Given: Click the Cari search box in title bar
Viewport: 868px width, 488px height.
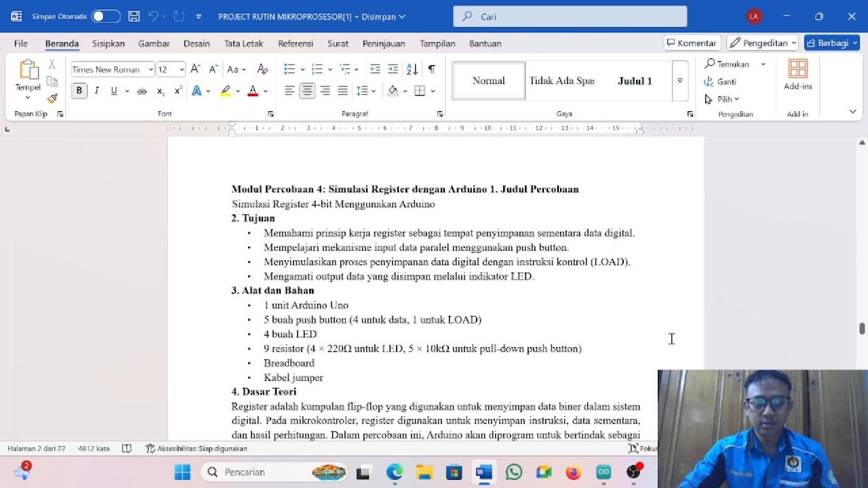Looking at the screenshot, I should pyautogui.click(x=570, y=16).
